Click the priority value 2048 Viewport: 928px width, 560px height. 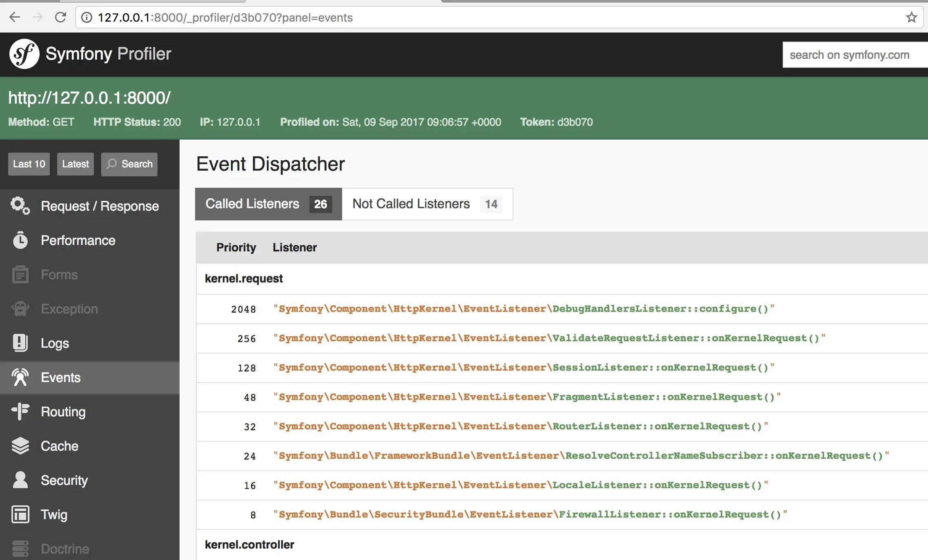click(x=243, y=309)
